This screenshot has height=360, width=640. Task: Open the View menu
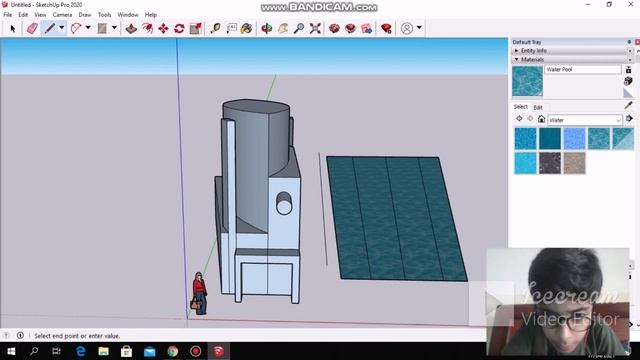40,15
